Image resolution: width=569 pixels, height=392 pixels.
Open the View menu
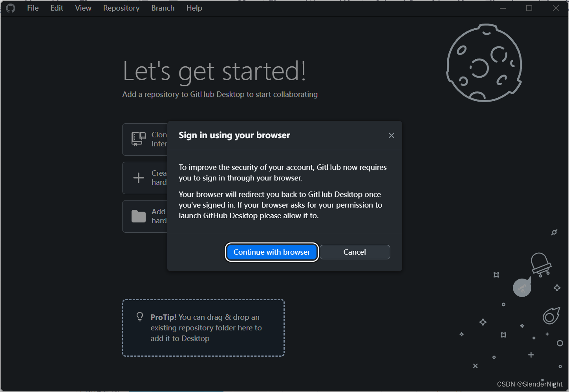point(83,8)
